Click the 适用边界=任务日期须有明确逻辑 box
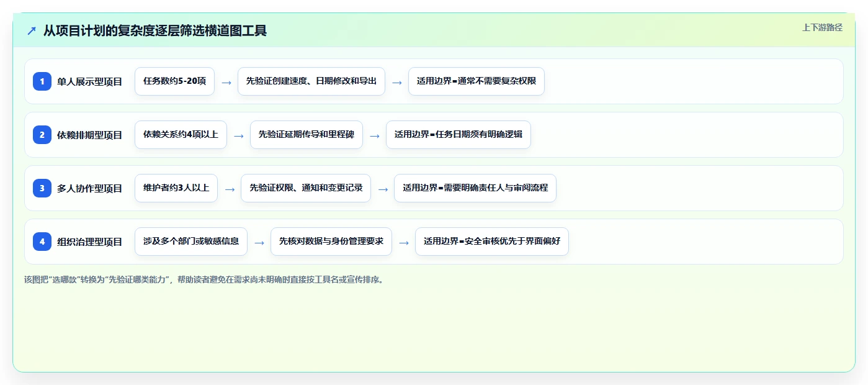This screenshot has width=868, height=385. (x=459, y=135)
